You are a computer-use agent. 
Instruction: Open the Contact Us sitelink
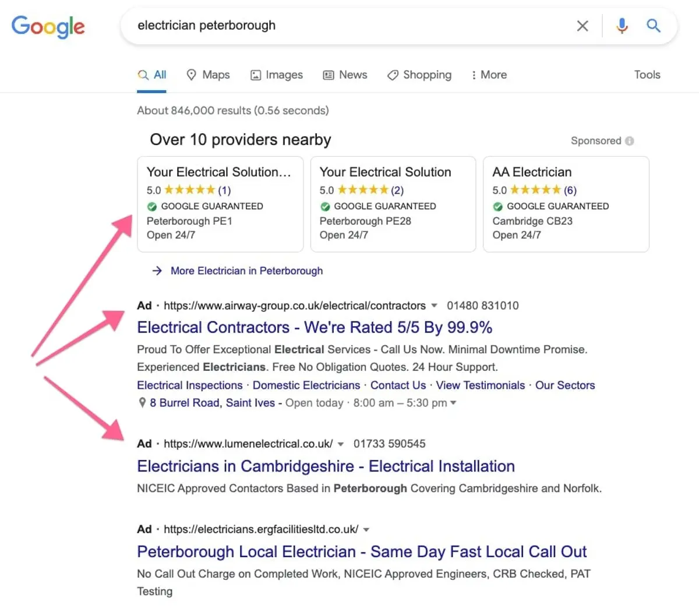tap(398, 385)
